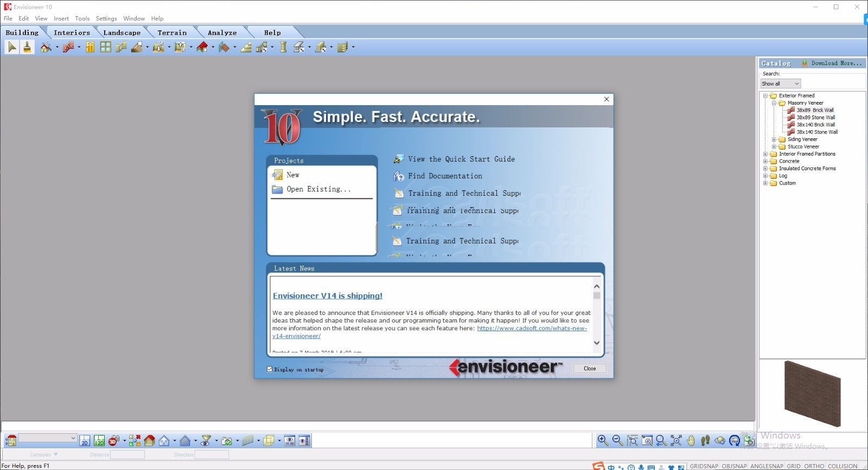The width and height of the screenshot is (868, 470).
Task: Select 38x140 Brick Wall catalog item
Action: (x=815, y=125)
